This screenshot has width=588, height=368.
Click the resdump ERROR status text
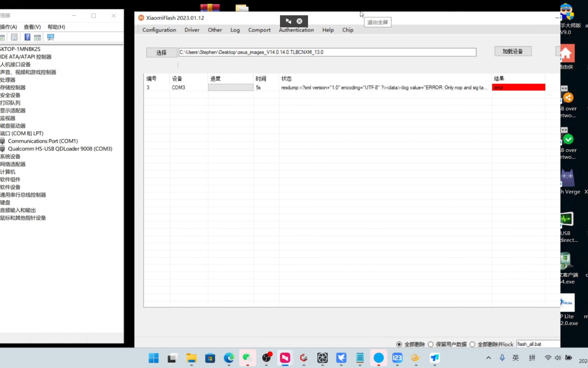[x=384, y=88]
